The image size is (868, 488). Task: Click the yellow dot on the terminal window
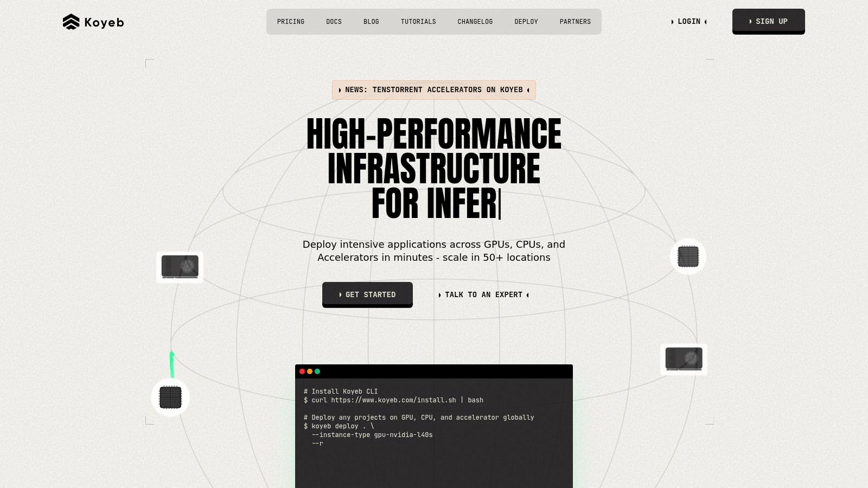coord(310,371)
